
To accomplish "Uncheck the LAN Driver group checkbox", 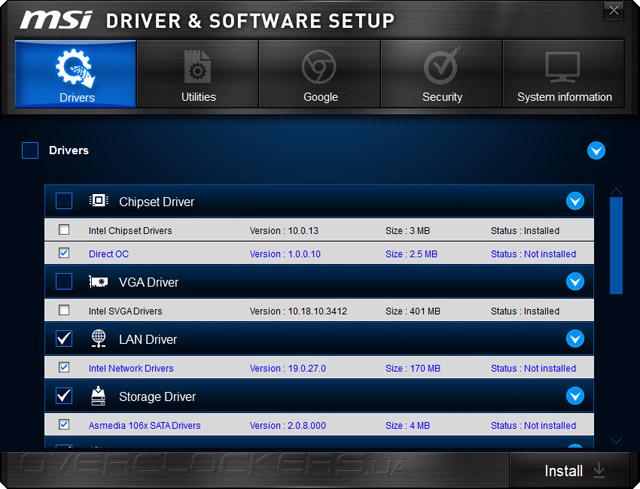I will 64,338.
